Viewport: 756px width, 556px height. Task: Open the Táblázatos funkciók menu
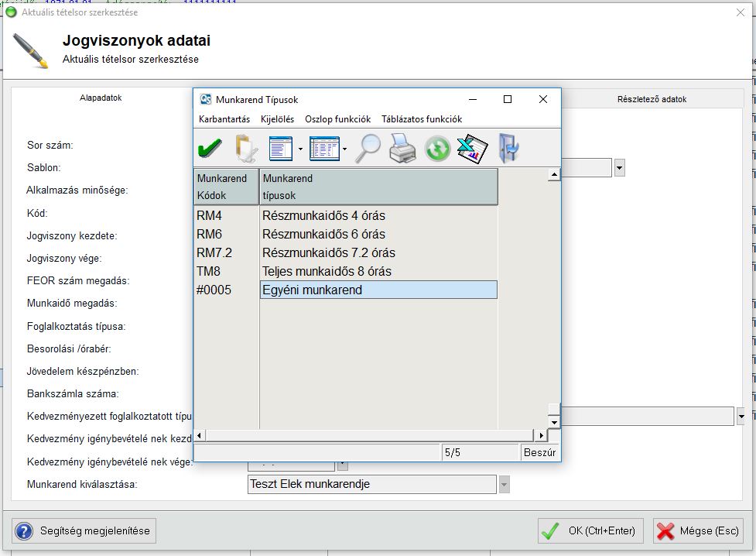pos(422,119)
